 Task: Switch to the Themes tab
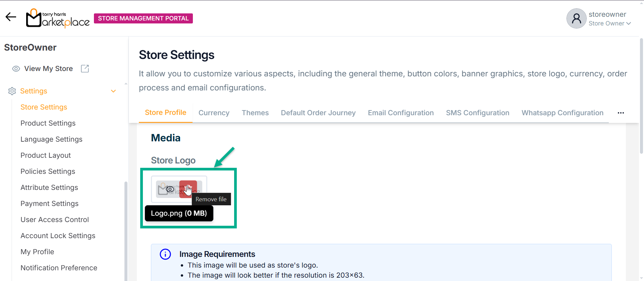click(x=255, y=113)
